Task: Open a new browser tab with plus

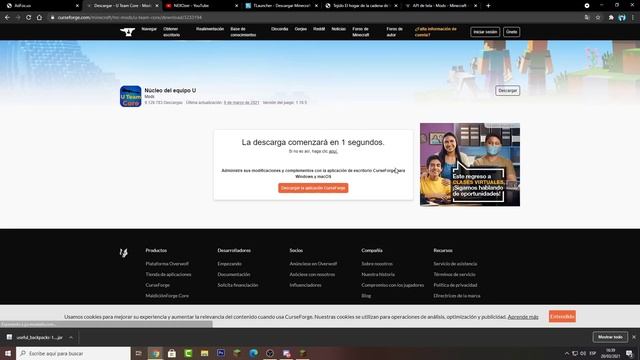Action: tap(488, 6)
